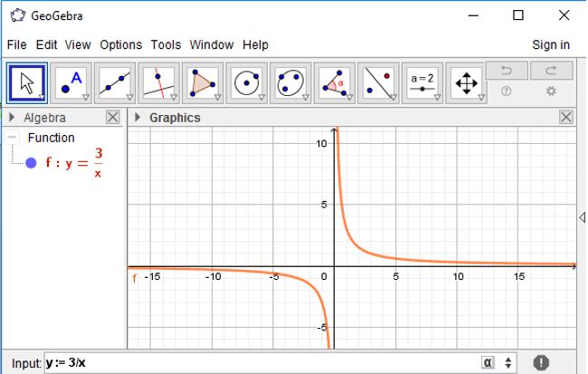This screenshot has height=374, width=588.
Task: Select the Ellipse conic tool
Action: tap(290, 83)
